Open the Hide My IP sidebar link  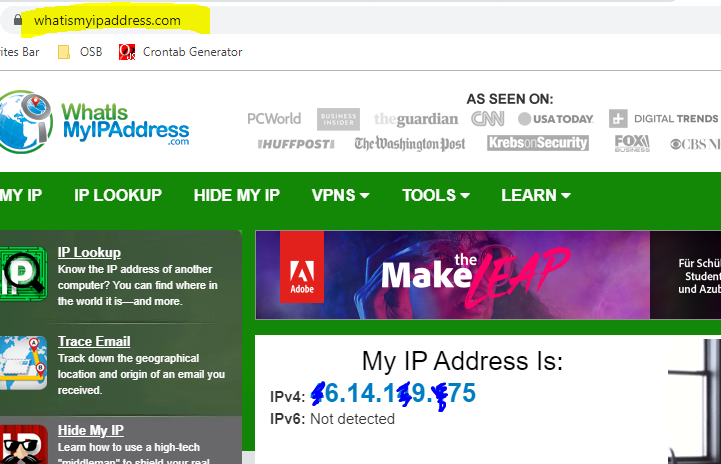[91, 430]
